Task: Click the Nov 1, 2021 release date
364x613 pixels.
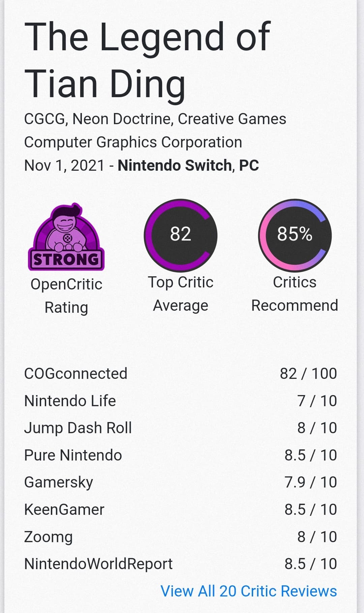Action: click(64, 165)
